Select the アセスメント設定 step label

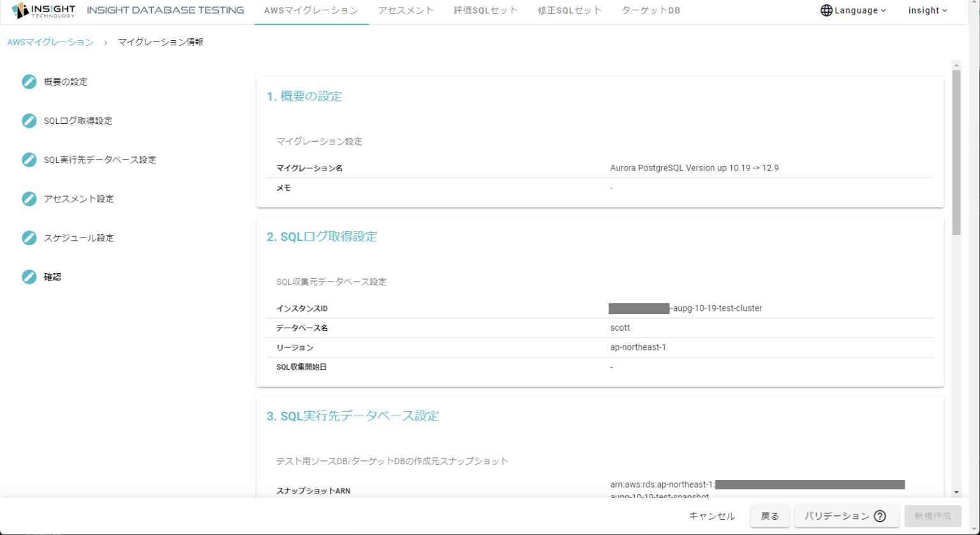pyautogui.click(x=79, y=199)
